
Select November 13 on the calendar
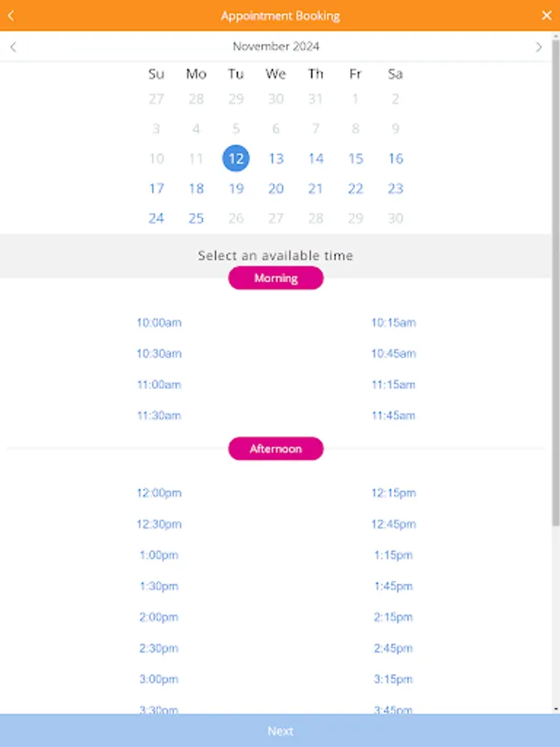pyautogui.click(x=275, y=159)
